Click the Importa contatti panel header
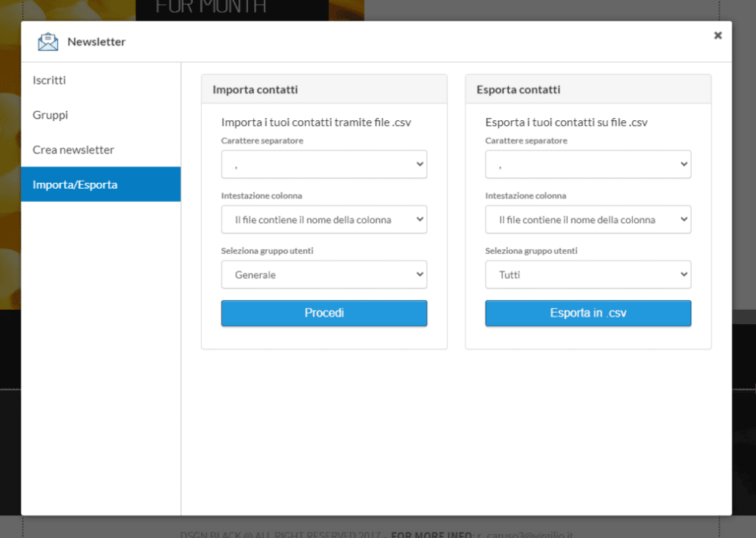The image size is (756, 538). coord(256,90)
